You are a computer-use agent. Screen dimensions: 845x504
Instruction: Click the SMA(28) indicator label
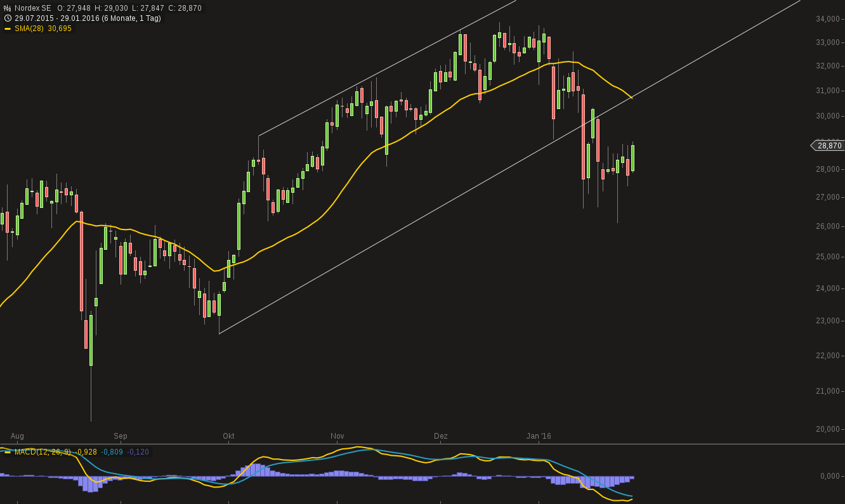click(x=29, y=29)
